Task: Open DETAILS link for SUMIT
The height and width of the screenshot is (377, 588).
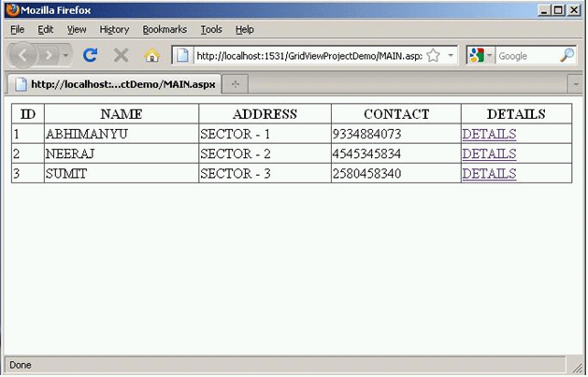Action: 489,174
